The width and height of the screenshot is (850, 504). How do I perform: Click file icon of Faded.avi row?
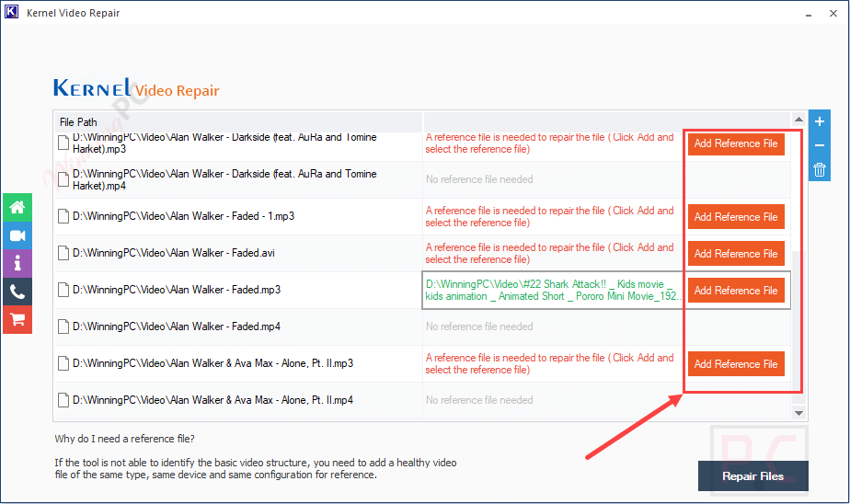[x=63, y=253]
